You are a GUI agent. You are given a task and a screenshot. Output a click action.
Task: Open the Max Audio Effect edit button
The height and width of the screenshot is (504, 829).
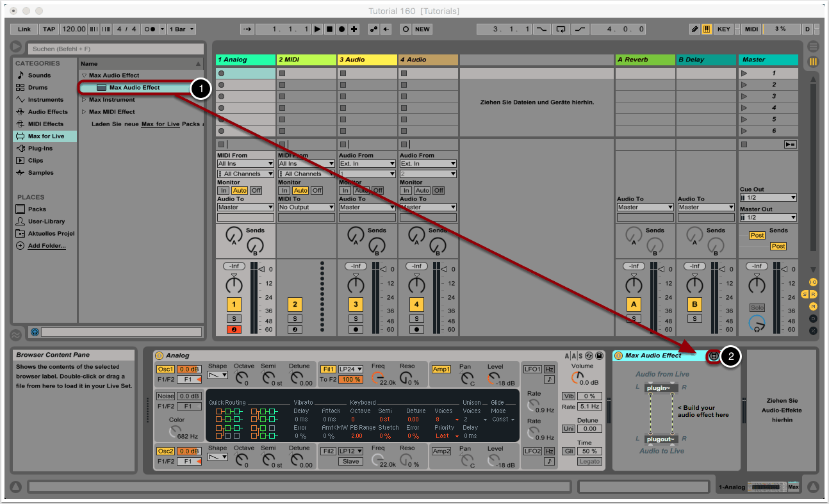[x=713, y=356]
